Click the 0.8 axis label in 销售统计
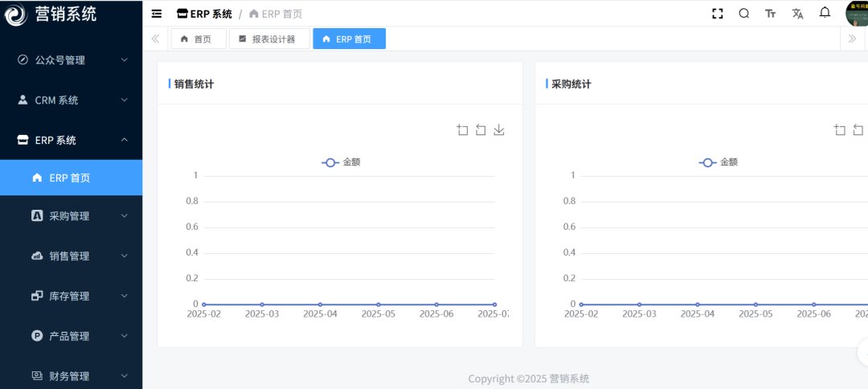Viewport: 868px width, 389px height. coord(192,201)
